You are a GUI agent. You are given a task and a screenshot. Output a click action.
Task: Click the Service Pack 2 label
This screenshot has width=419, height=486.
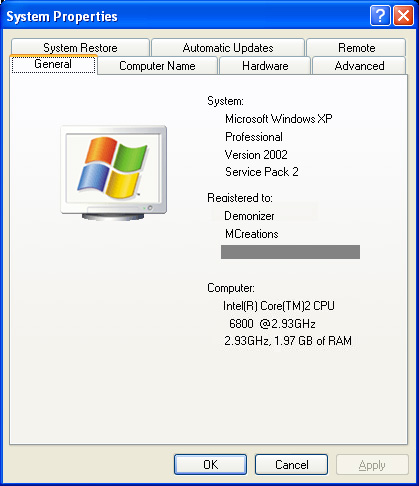[262, 172]
